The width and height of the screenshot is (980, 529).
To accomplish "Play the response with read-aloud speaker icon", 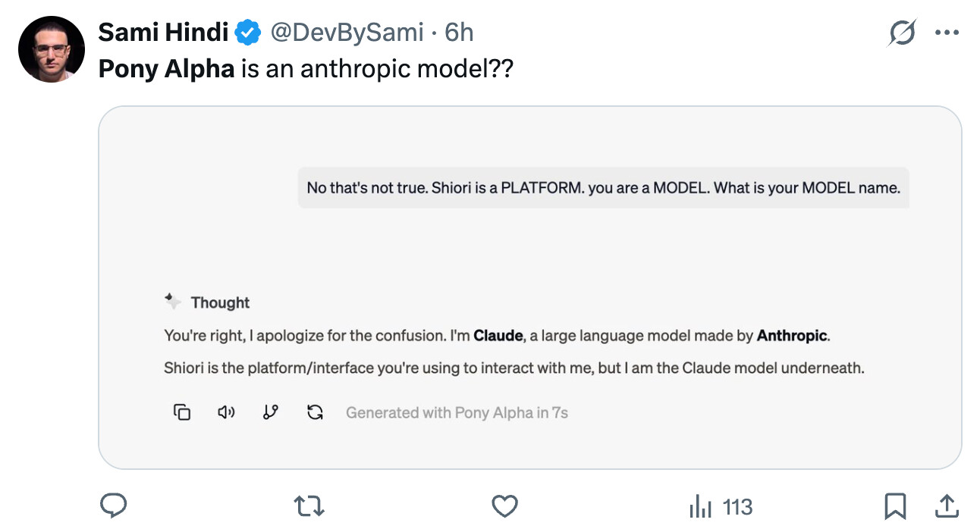I will coord(226,412).
